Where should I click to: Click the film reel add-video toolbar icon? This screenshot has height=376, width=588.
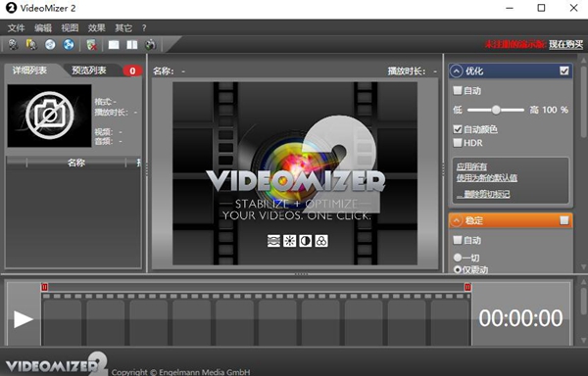pyautogui.click(x=13, y=45)
